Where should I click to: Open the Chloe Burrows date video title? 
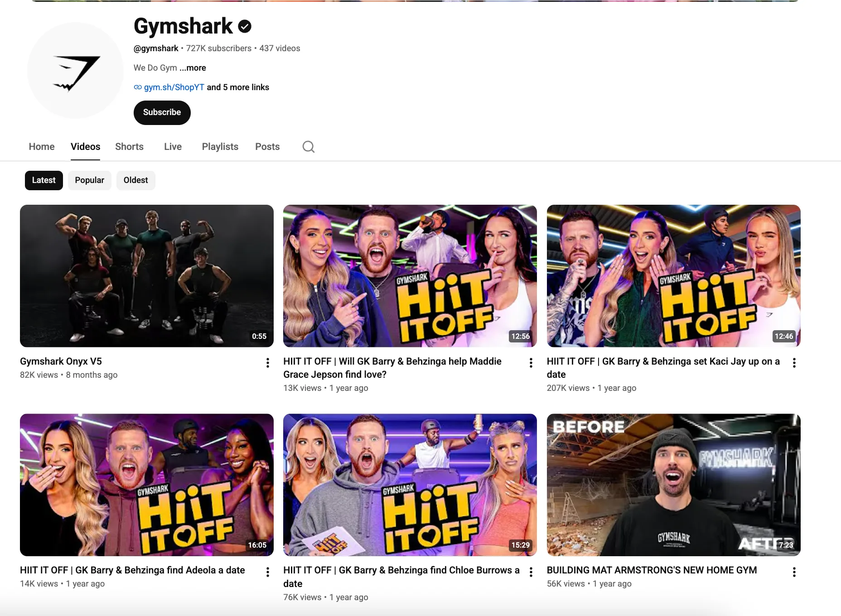point(401,577)
